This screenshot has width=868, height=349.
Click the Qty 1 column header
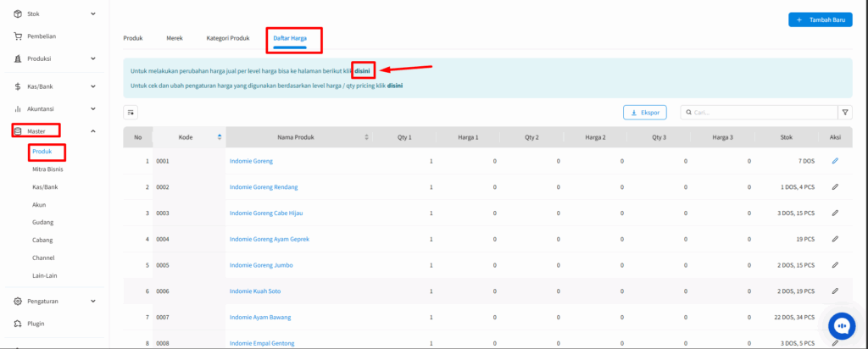(x=404, y=137)
